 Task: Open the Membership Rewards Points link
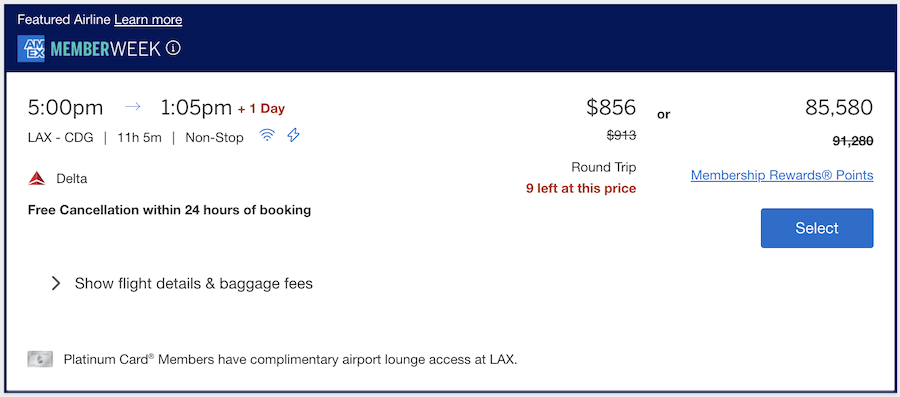pyautogui.click(x=782, y=175)
